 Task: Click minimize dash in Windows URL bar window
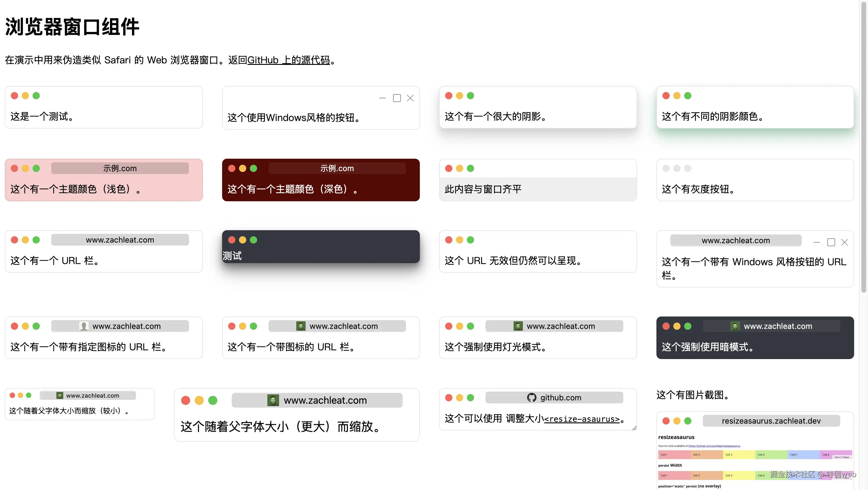coord(816,242)
